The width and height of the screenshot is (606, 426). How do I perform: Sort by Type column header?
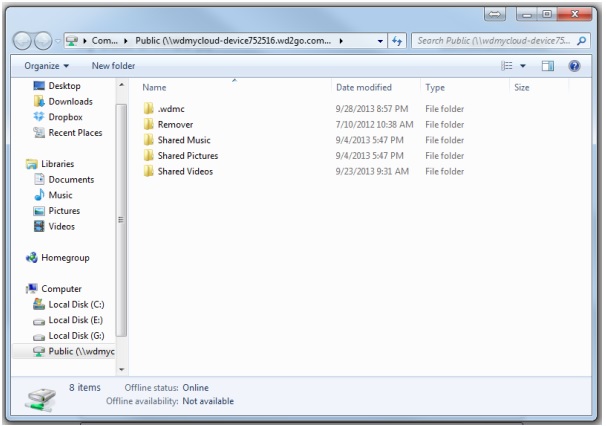click(x=435, y=87)
